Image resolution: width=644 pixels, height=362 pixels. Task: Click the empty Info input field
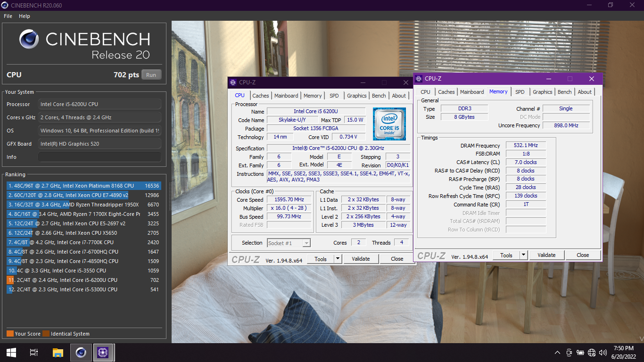point(99,157)
